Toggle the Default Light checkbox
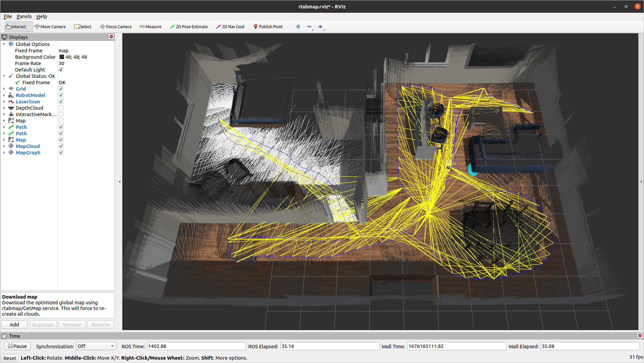This screenshot has height=363, width=644. (61, 70)
